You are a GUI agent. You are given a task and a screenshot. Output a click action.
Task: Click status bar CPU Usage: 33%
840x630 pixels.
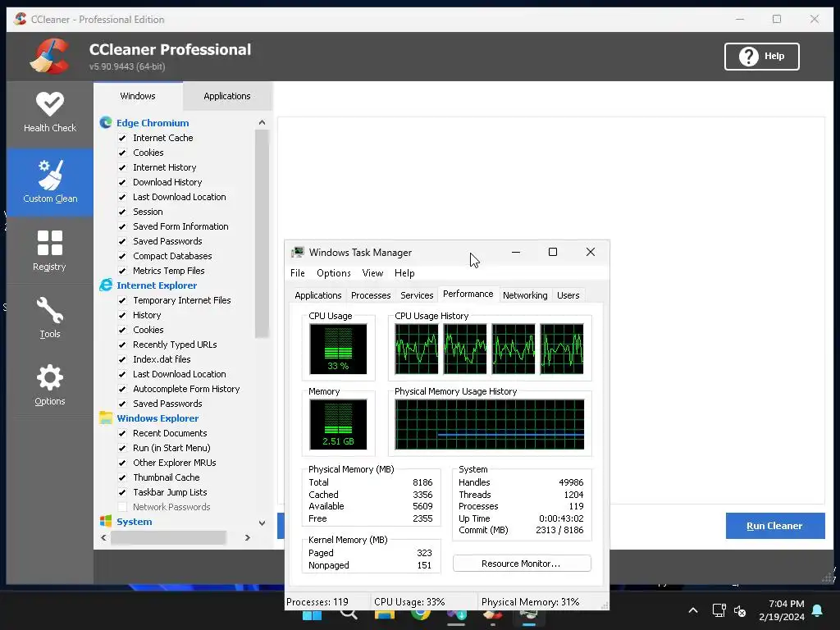click(x=409, y=601)
